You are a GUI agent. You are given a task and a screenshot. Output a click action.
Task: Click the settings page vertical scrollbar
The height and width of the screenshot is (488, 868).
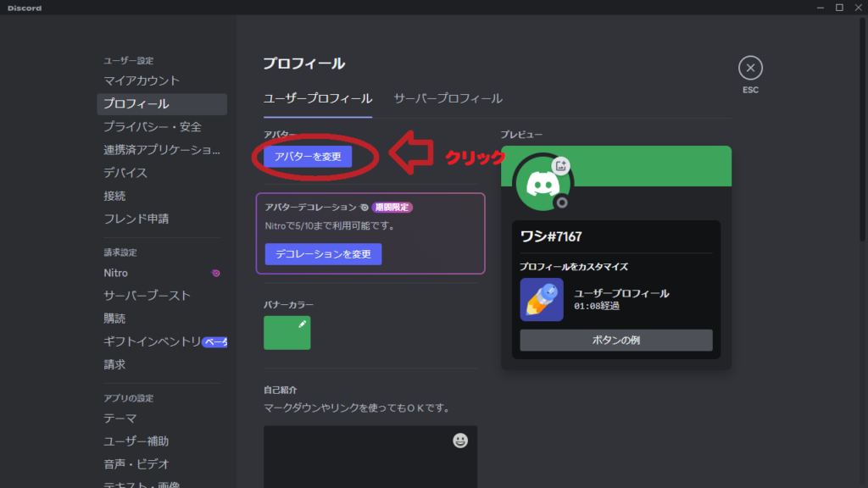pyautogui.click(x=862, y=130)
